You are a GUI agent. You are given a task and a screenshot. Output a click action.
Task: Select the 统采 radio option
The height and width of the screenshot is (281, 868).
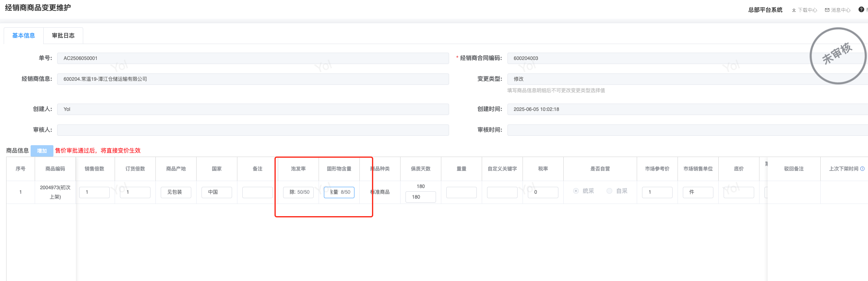click(576, 191)
